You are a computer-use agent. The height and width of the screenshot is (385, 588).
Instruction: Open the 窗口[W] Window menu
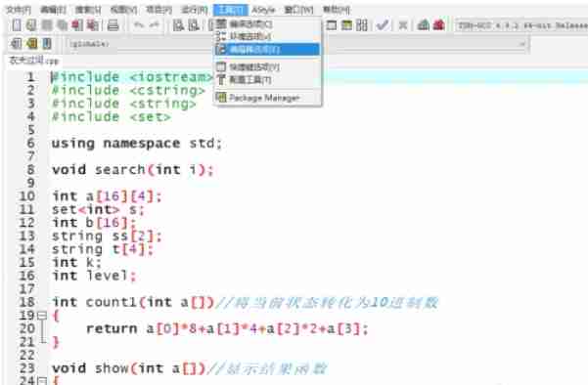click(298, 10)
